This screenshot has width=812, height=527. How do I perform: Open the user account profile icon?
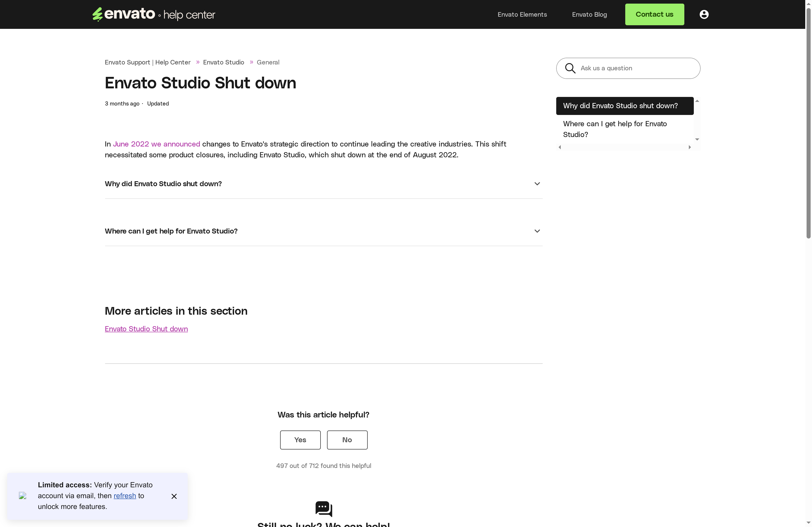tap(704, 14)
